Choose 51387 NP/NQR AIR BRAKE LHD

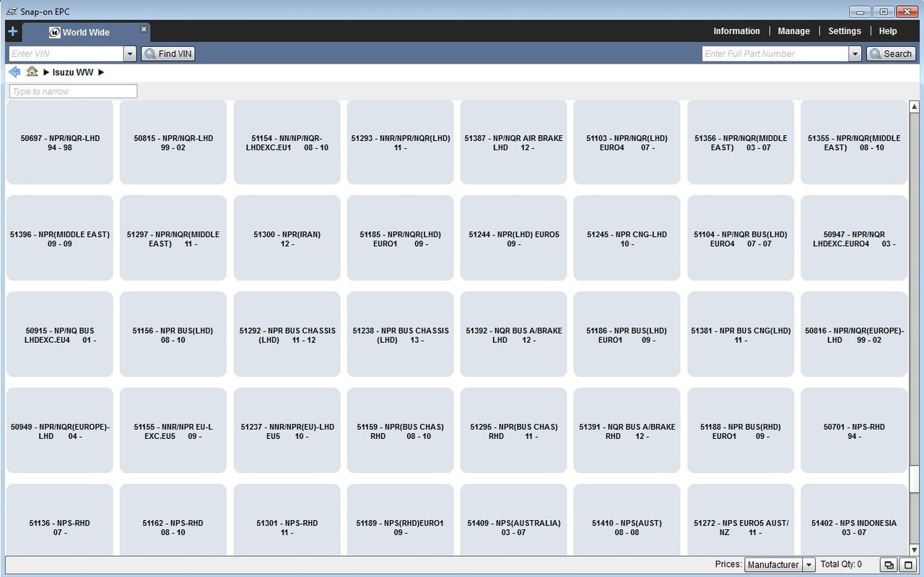514,142
